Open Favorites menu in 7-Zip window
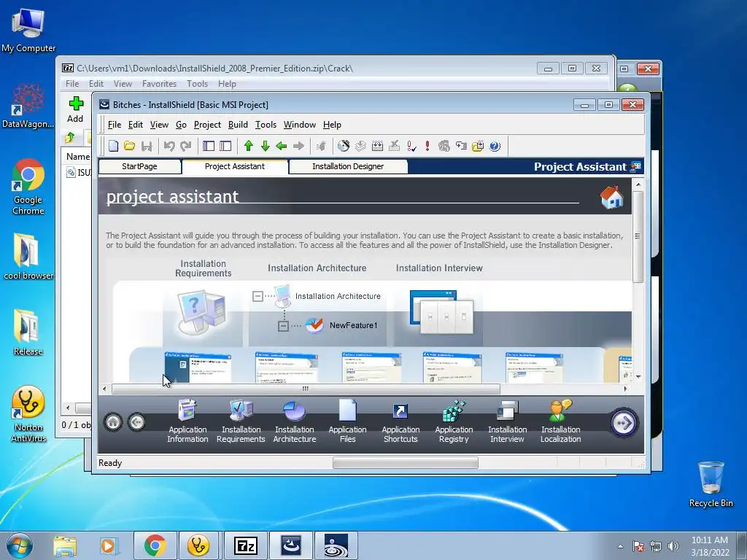Screen dimensions: 747x560 [x=159, y=84]
